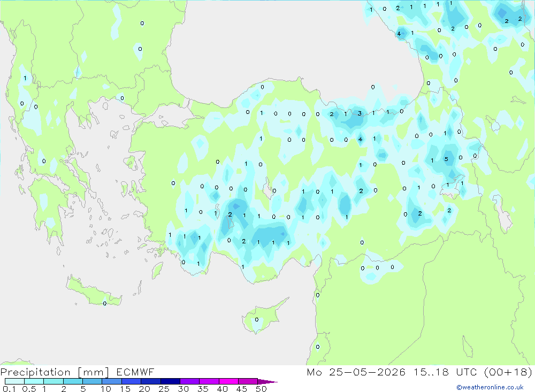Viewport: 535px width, 392px height.
Task: Click the '[mm]' unit label
Action: coord(94,372)
